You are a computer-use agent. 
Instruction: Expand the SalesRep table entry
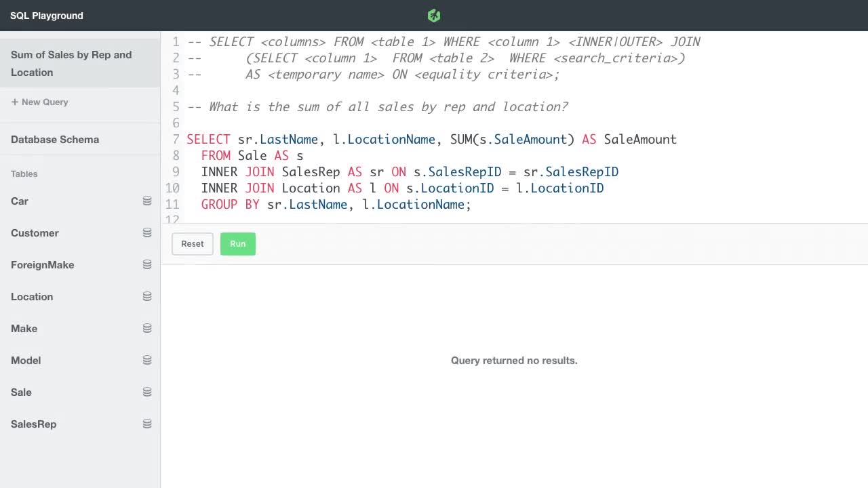33,424
